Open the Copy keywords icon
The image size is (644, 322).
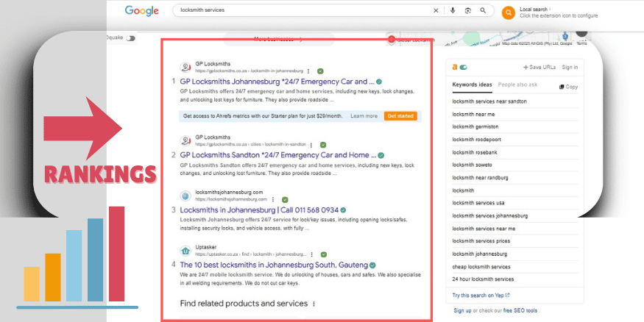568,87
